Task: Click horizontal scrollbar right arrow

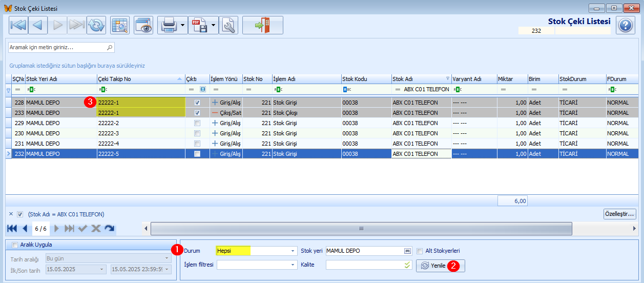Action: [634, 228]
